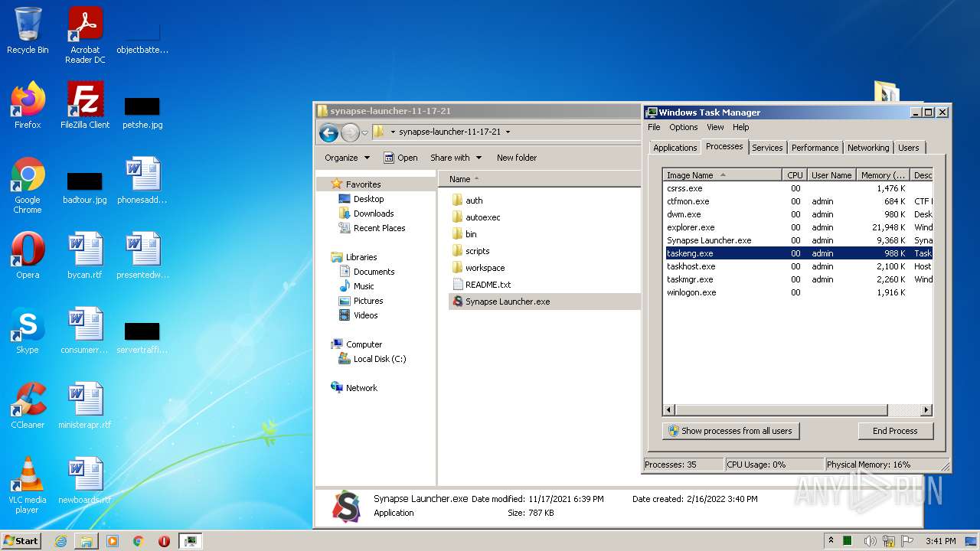Viewport: 980px width, 551px height.
Task: Select the petshe.jpg file on the desktop
Action: [x=142, y=112]
